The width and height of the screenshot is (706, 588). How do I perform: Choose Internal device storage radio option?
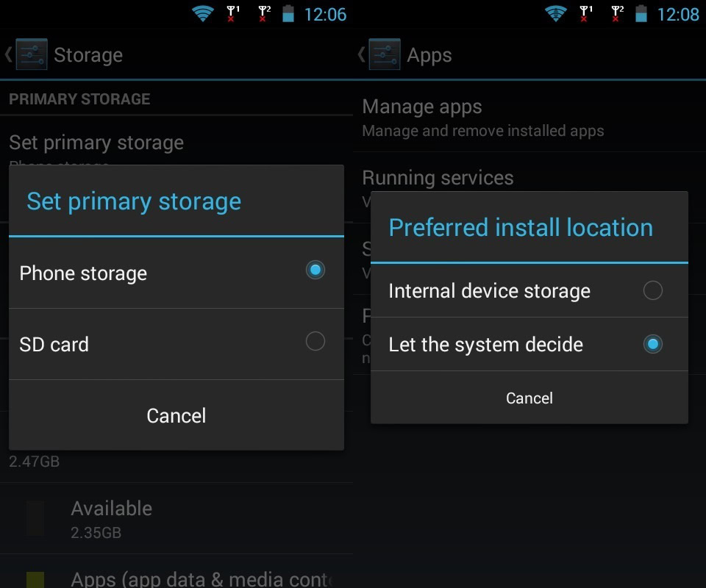(652, 290)
